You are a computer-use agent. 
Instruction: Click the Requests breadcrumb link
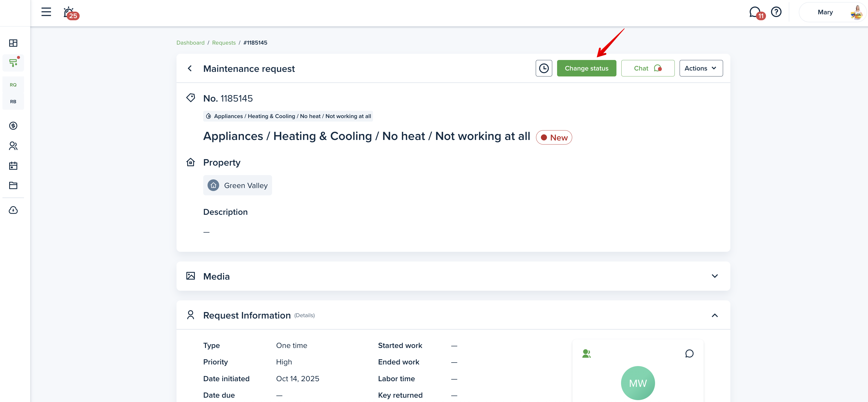tap(224, 43)
